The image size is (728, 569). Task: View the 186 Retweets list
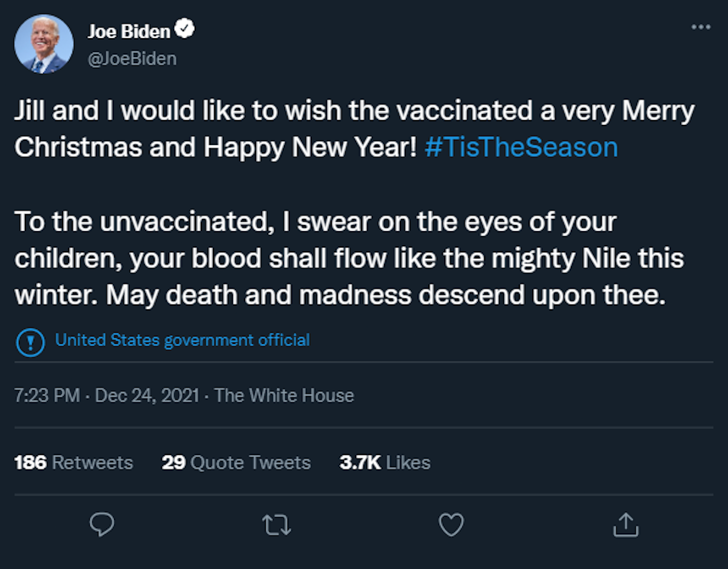click(x=73, y=462)
